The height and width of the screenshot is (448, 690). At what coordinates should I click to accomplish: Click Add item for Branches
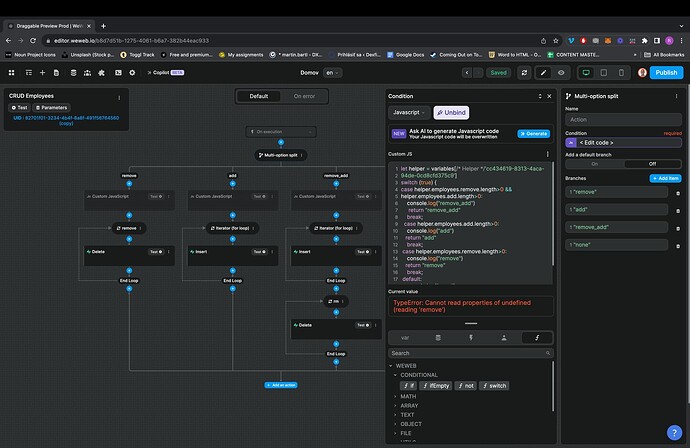click(x=665, y=178)
